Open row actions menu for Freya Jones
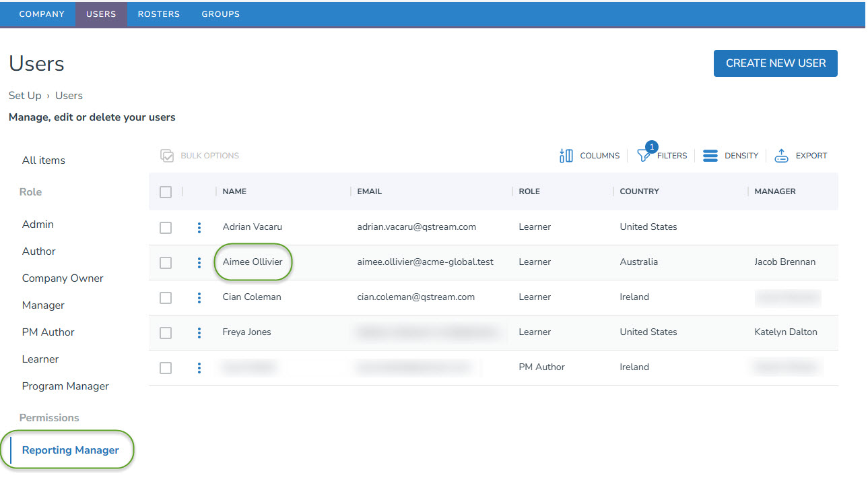Viewport: 868px width, 486px height. click(199, 333)
